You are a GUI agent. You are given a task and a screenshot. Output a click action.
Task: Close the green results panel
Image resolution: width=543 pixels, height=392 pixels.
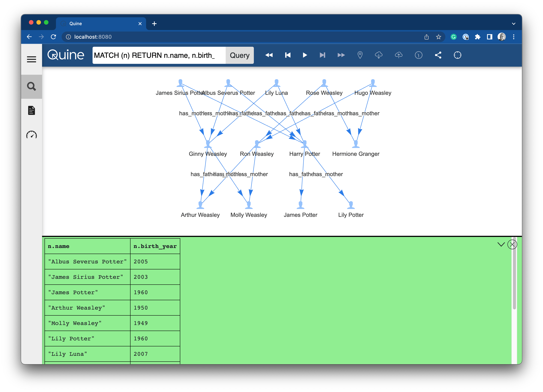click(512, 244)
